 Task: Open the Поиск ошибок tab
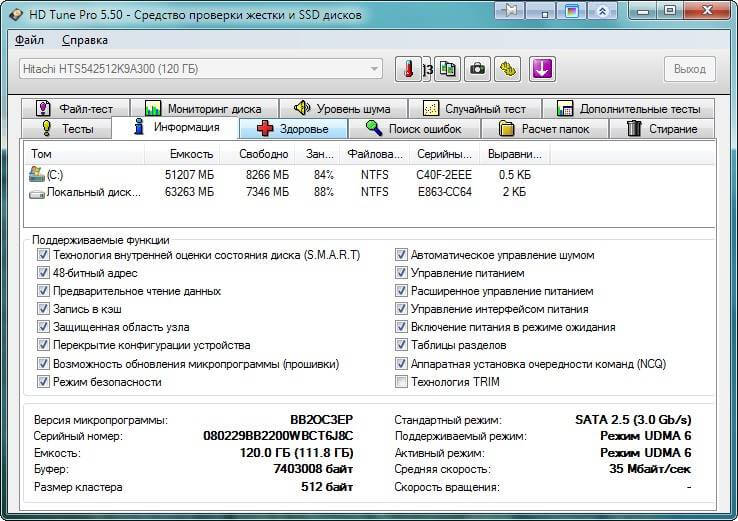[x=413, y=129]
